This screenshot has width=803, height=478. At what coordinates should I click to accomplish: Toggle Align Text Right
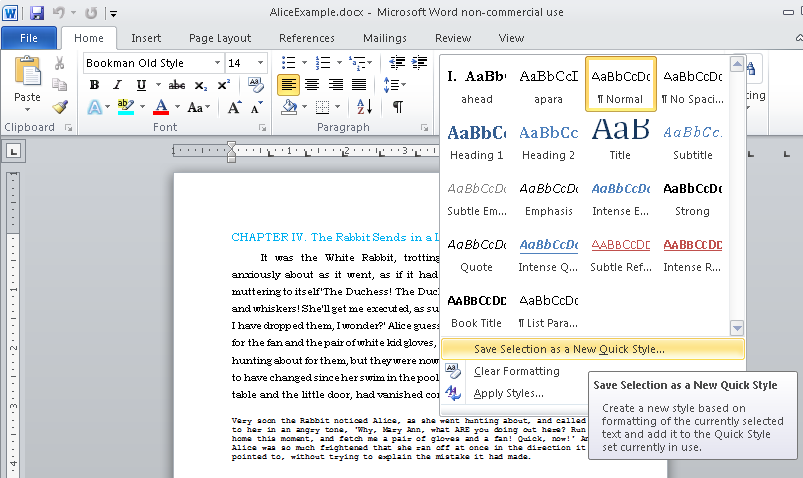335,85
